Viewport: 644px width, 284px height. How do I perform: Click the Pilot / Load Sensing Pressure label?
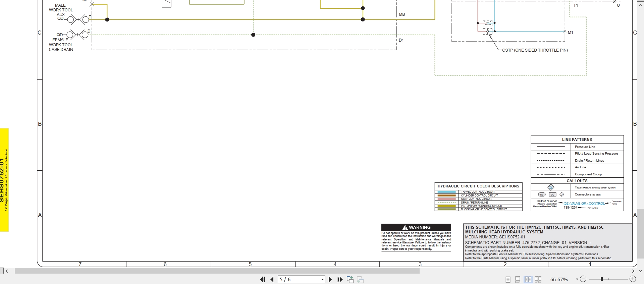(596, 154)
